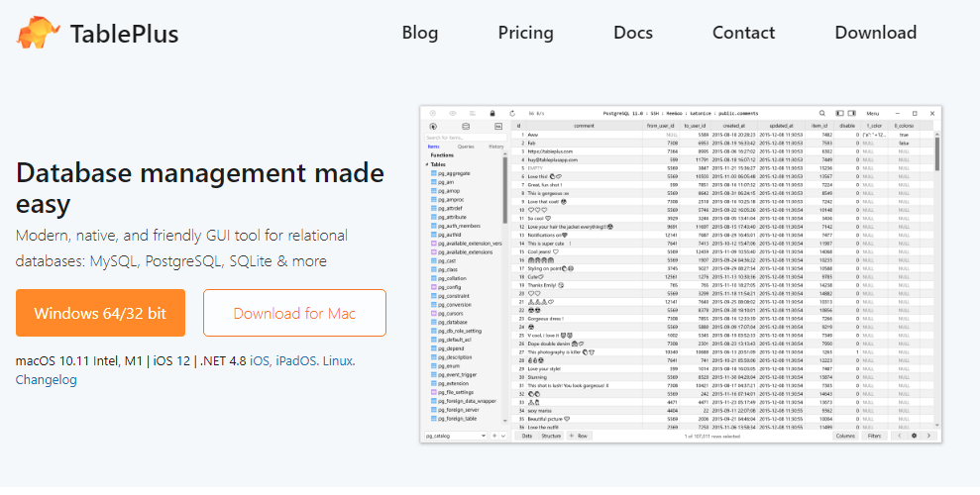980x495 pixels.
Task: Open the Contact page
Action: pos(744,33)
